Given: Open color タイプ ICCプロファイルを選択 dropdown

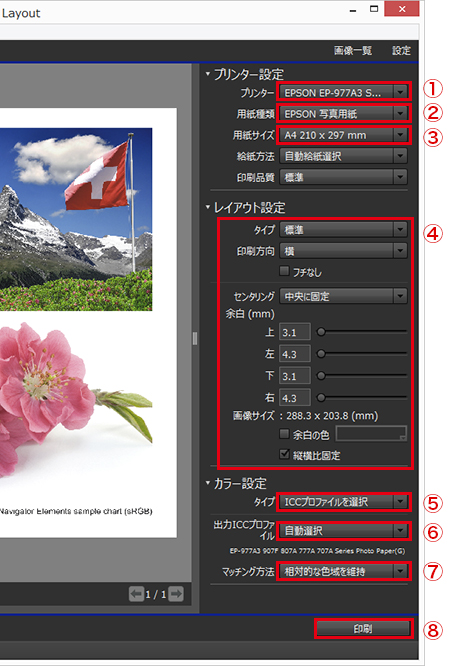Looking at the screenshot, I should coord(343,502).
